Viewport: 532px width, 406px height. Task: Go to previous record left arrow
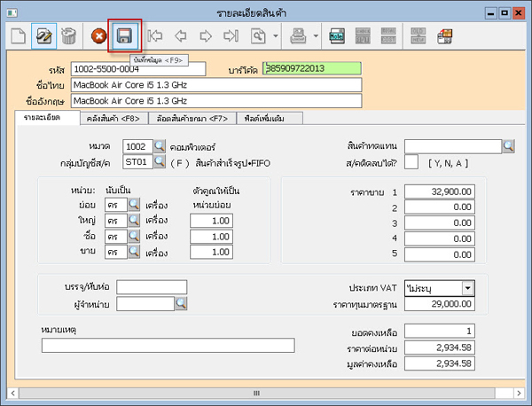[x=181, y=35]
